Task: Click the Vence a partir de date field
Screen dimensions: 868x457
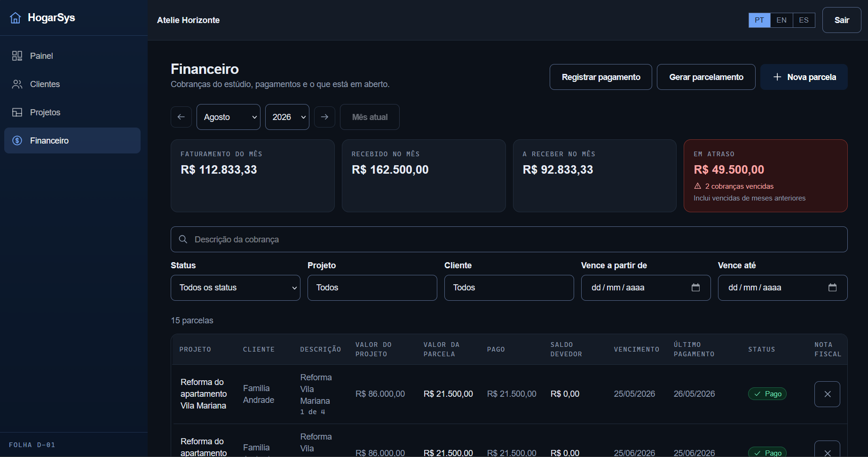Action: [646, 288]
